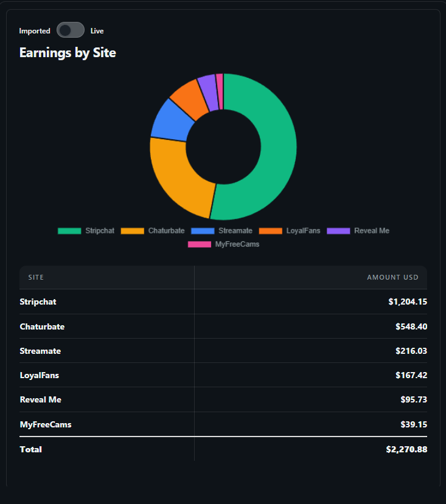Click MyFreeCams in the table

[x=46, y=424]
